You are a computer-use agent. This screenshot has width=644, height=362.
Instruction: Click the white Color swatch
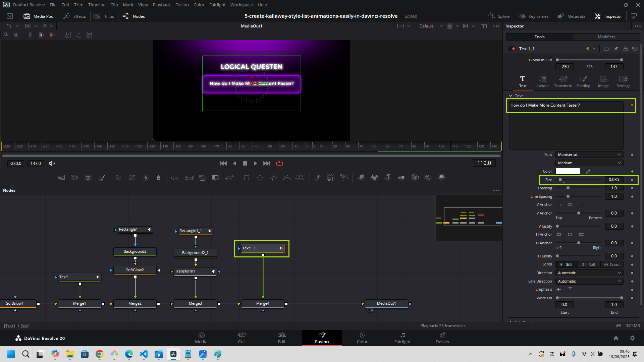(x=568, y=171)
